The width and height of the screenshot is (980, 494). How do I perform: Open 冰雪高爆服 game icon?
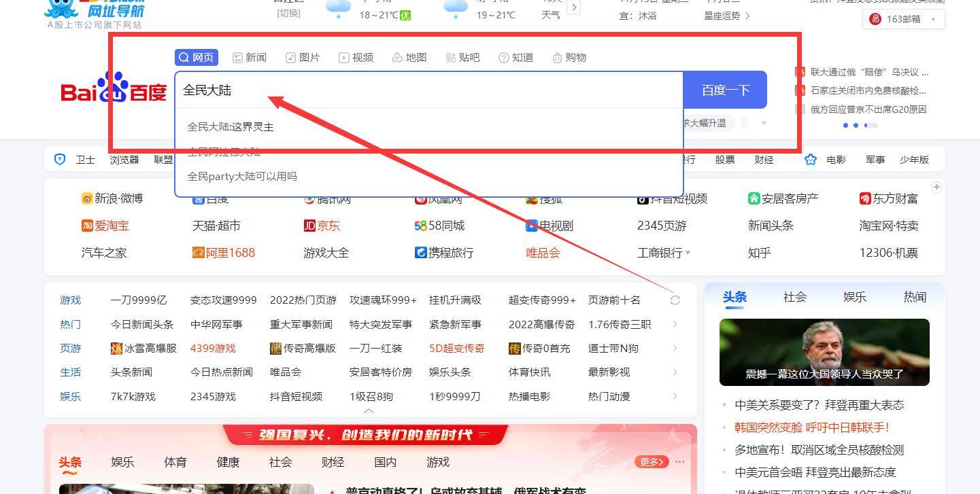click(116, 348)
